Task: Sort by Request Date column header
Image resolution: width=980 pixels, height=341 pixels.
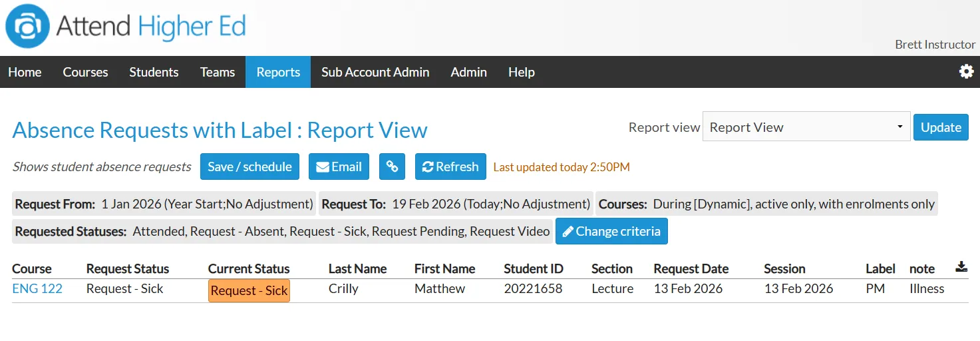Action: coord(691,269)
